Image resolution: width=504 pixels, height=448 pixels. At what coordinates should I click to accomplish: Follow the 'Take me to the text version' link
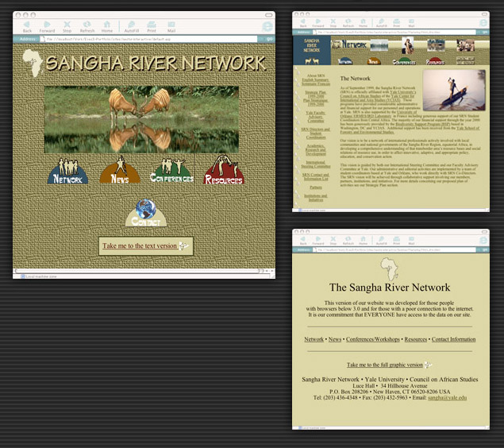140,245
